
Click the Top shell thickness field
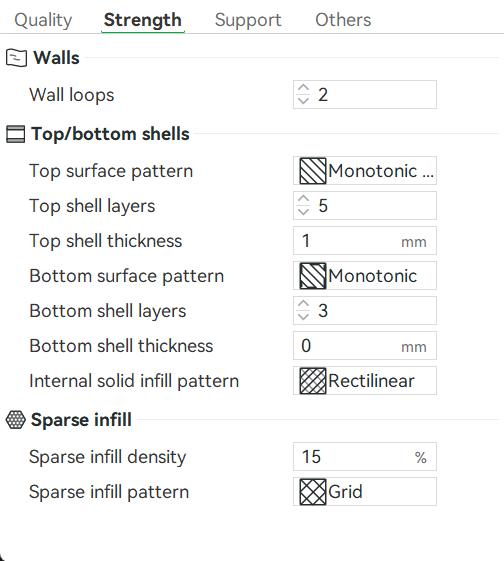365,240
